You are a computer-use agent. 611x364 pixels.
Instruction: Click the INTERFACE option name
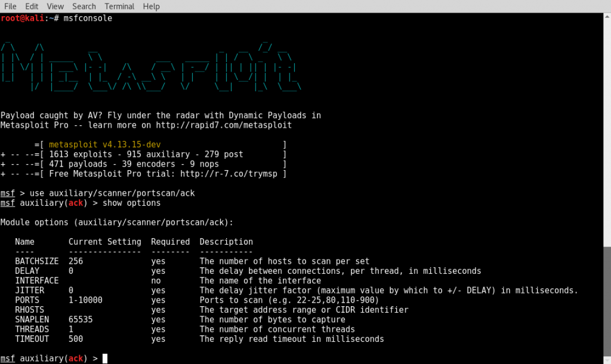(x=36, y=280)
